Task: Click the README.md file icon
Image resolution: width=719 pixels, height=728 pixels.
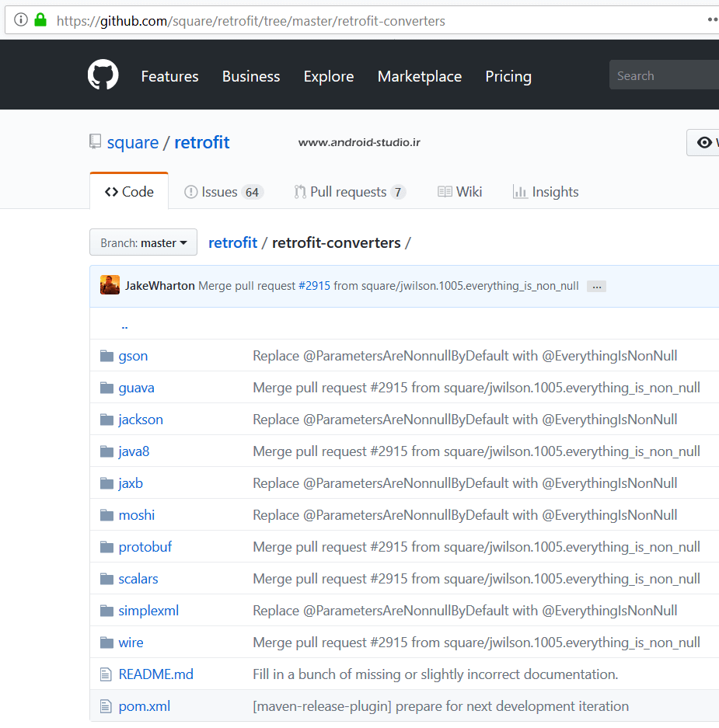Action: (x=106, y=674)
